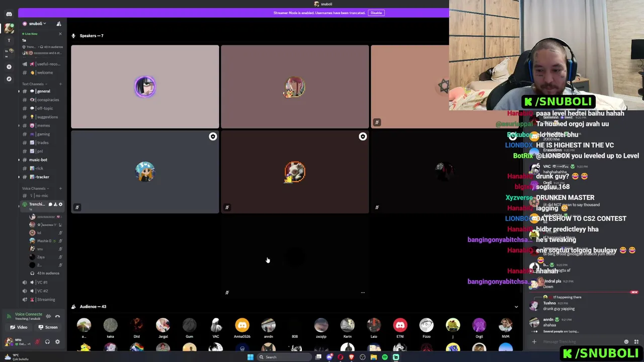Open options menu on bottom speaker tile
Viewport: 644px width, 362px height.
(x=363, y=292)
